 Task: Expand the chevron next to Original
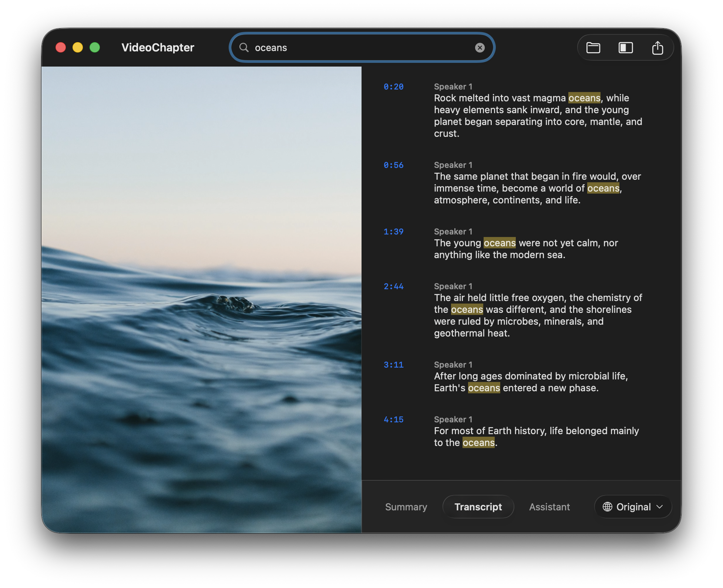coord(660,507)
